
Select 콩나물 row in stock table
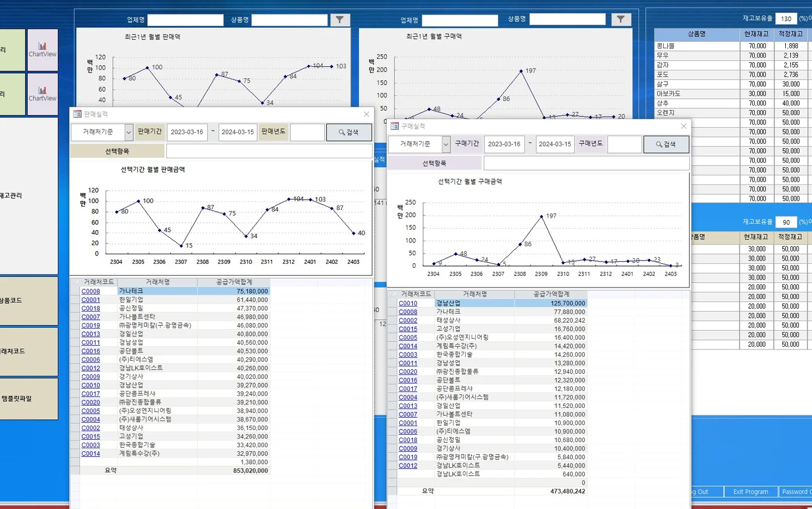coord(733,46)
